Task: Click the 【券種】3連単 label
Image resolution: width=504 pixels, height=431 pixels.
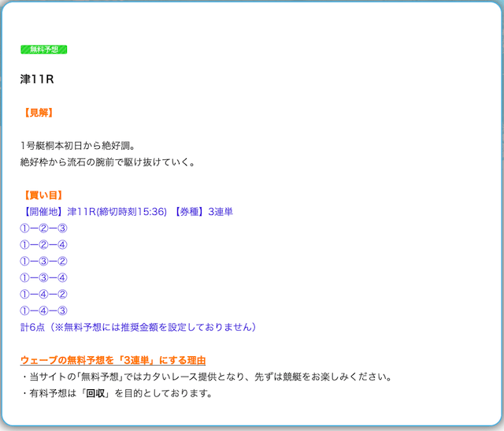Action: coord(203,212)
